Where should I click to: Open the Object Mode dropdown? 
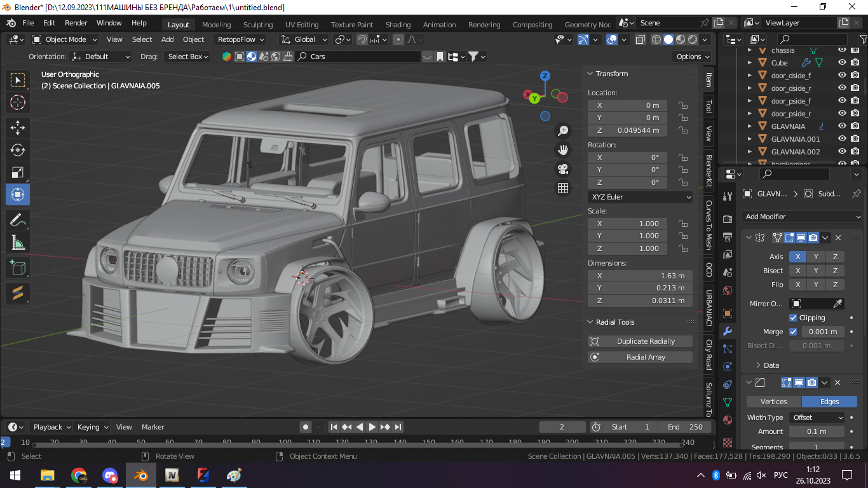(65, 39)
